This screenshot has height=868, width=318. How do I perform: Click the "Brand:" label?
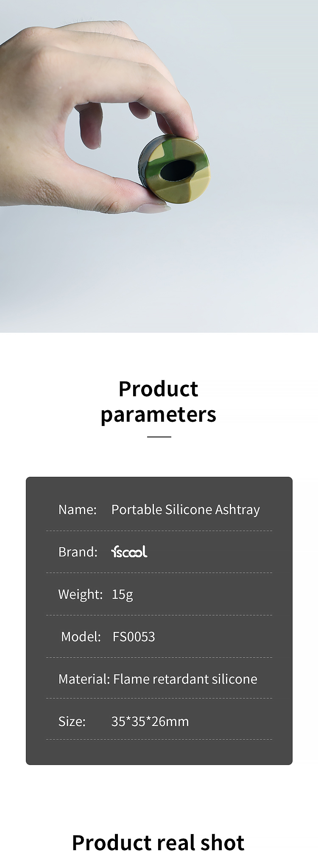78,552
